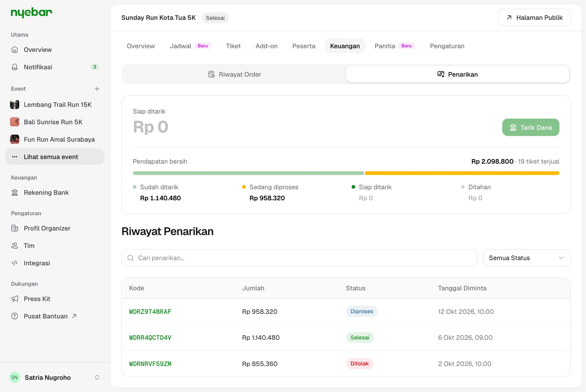Screen dimensions: 586x392
Task: Click the green Sudah ditarik progress segment
Action: [248, 173]
